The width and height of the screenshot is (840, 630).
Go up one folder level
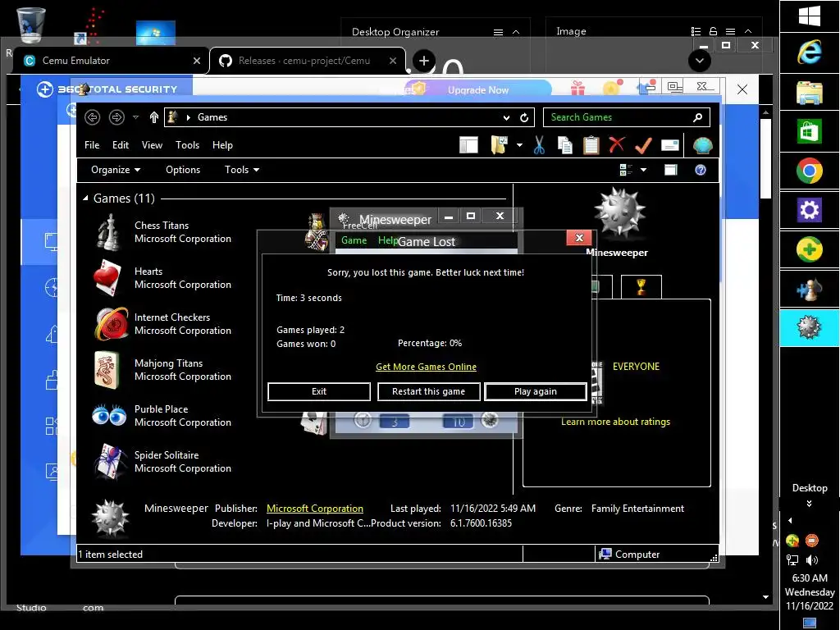coord(153,117)
